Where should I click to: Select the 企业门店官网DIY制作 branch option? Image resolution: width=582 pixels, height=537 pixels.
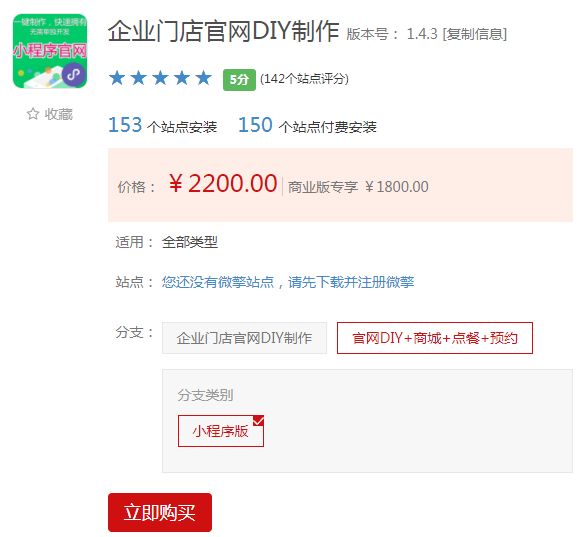244,338
